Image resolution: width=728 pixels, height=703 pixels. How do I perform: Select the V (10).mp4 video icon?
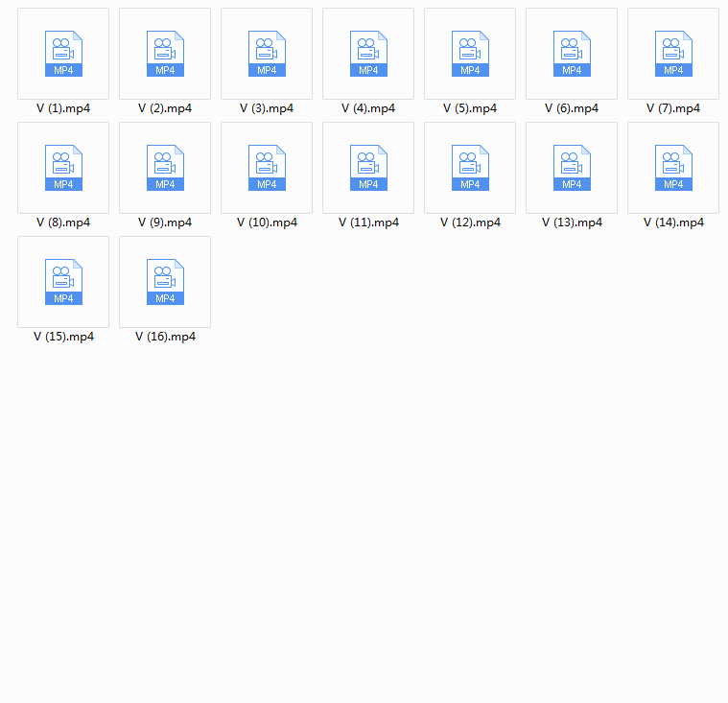[x=267, y=168]
